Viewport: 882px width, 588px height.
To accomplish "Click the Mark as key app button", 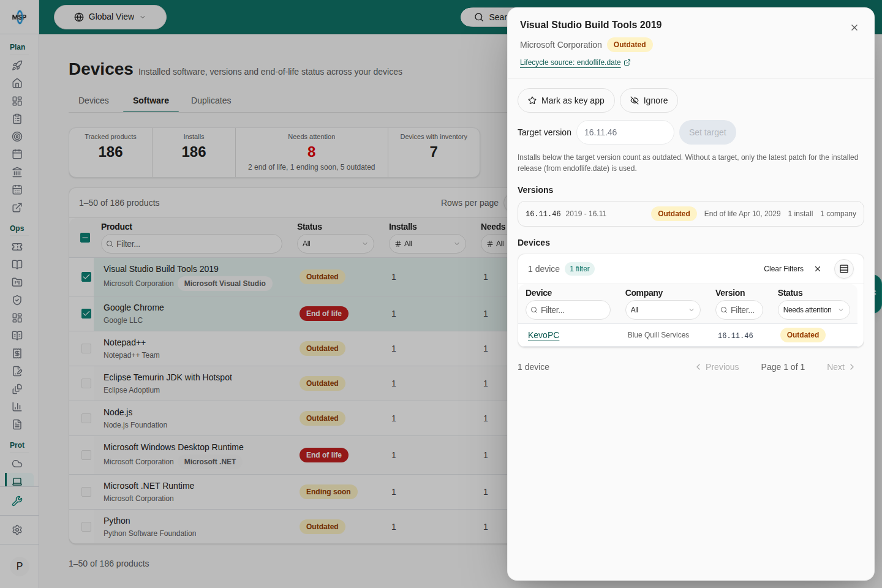I will tap(566, 100).
